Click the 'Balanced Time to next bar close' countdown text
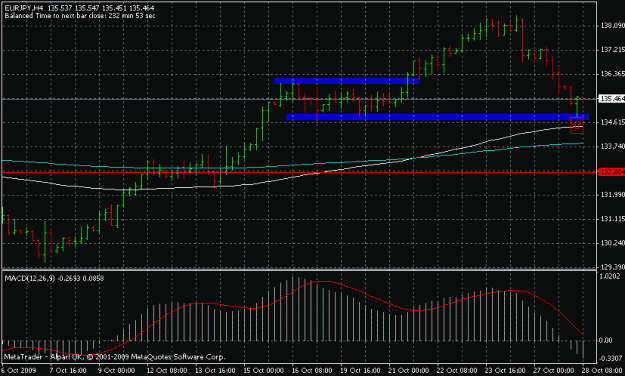The height and width of the screenshot is (376, 625). pos(80,16)
